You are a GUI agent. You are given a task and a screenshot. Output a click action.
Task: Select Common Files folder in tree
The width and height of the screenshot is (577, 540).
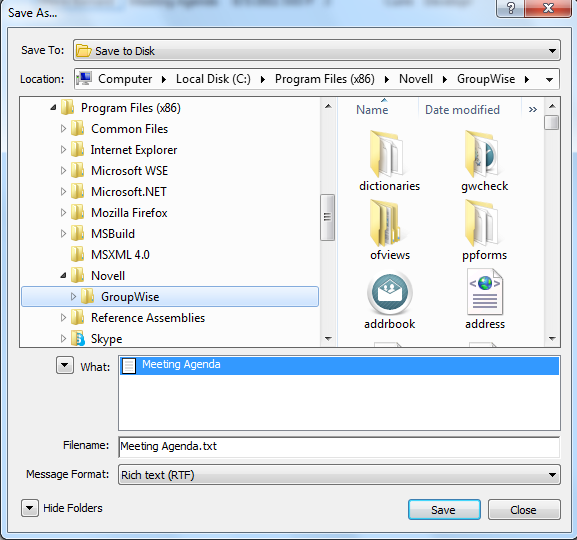[x=130, y=129]
